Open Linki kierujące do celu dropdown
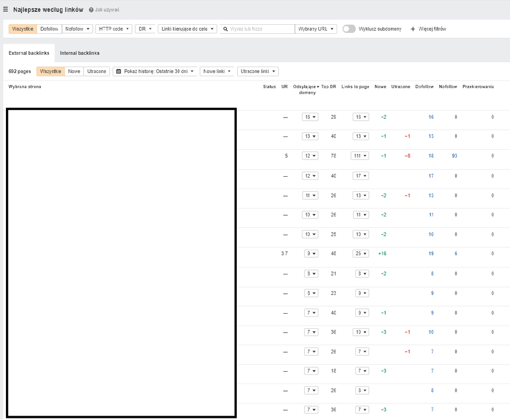 point(187,29)
